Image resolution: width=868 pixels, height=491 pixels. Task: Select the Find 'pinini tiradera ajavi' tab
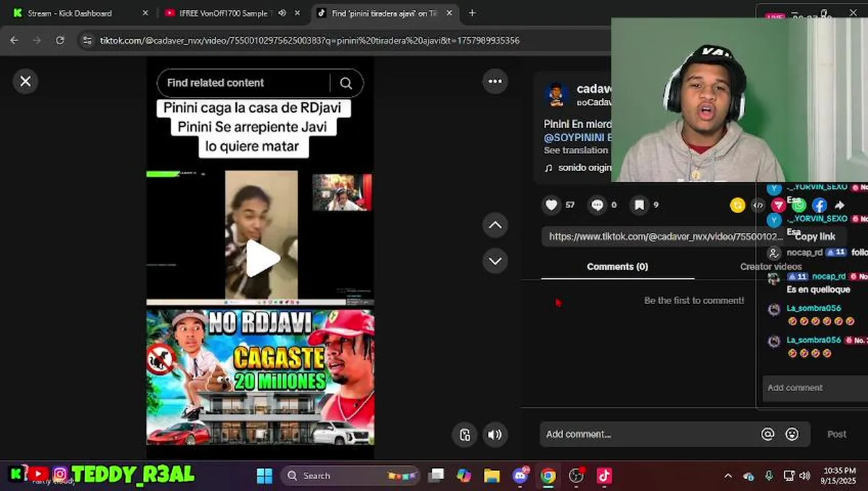click(x=384, y=13)
